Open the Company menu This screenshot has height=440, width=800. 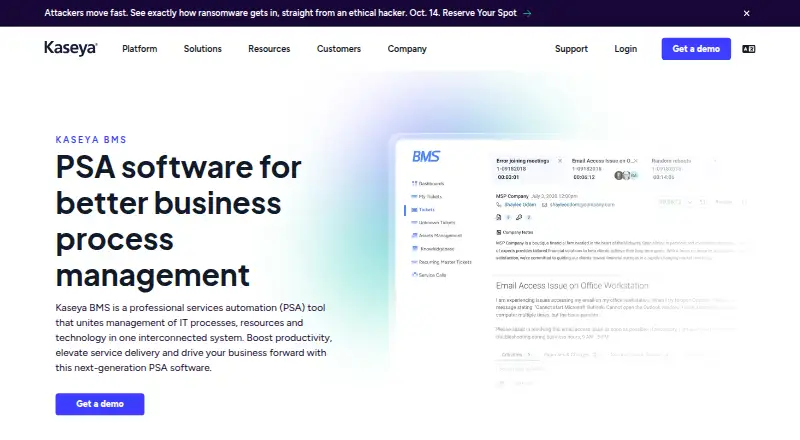407,49
